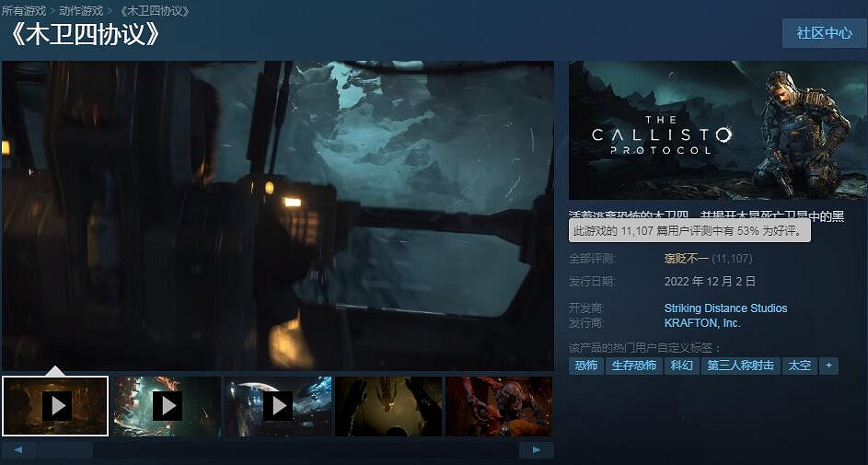The width and height of the screenshot is (868, 465).
Task: Open the 第三人称射击 tag
Action: (x=740, y=366)
